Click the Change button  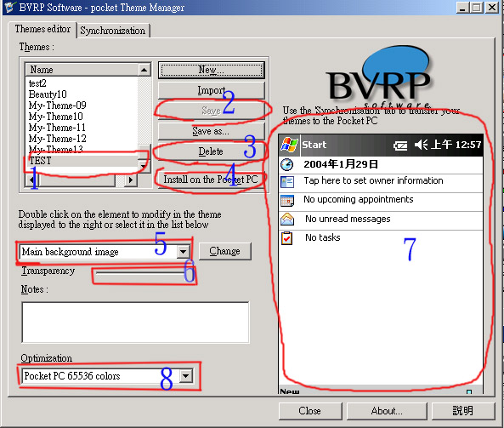[224, 251]
